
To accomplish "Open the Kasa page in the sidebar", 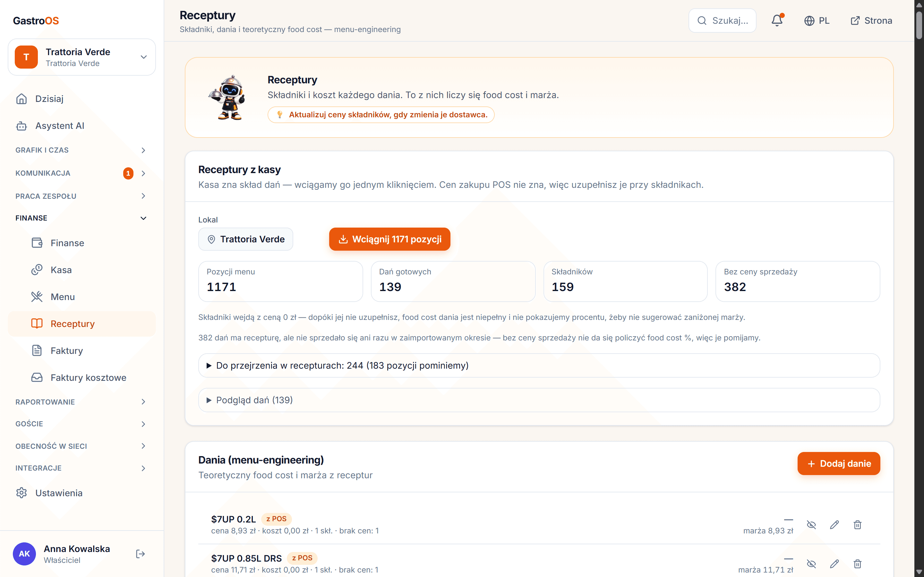I will (82, 270).
